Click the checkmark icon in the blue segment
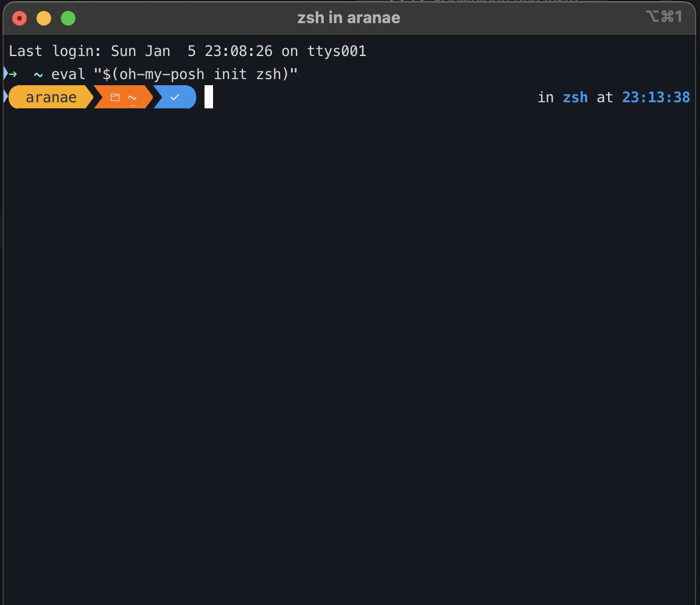The image size is (700, 605). point(175,97)
